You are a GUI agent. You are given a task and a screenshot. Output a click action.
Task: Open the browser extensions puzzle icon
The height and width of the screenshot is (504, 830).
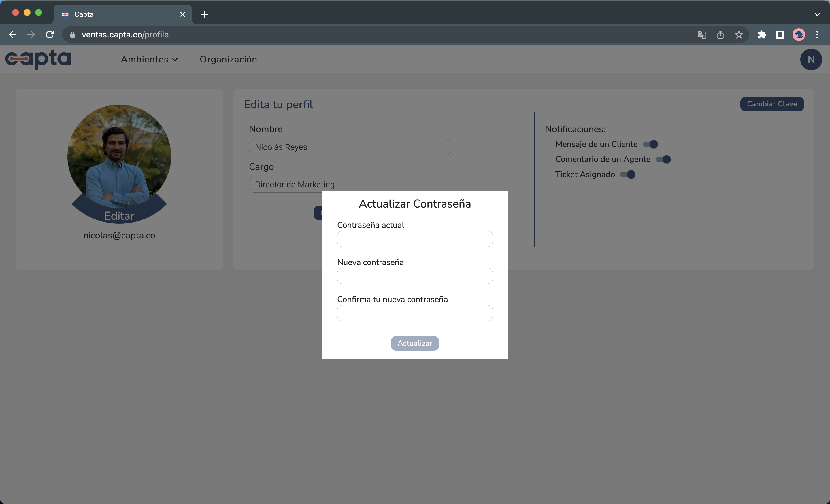click(762, 35)
